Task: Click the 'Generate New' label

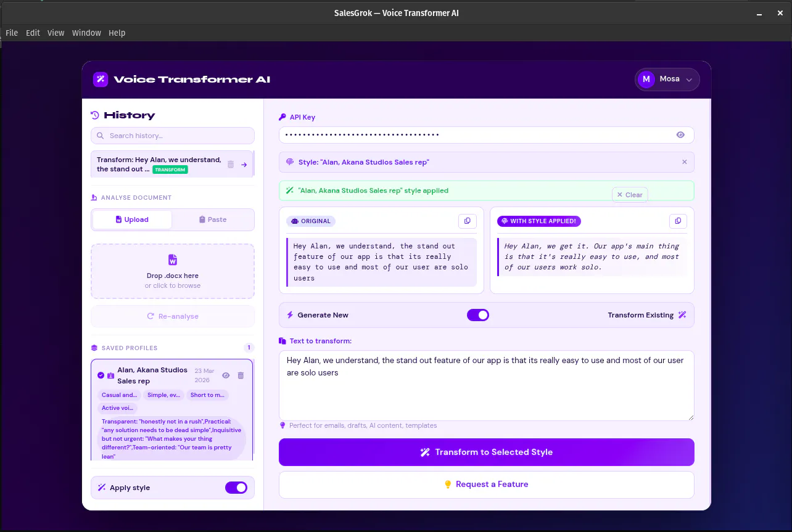Action: tap(323, 315)
